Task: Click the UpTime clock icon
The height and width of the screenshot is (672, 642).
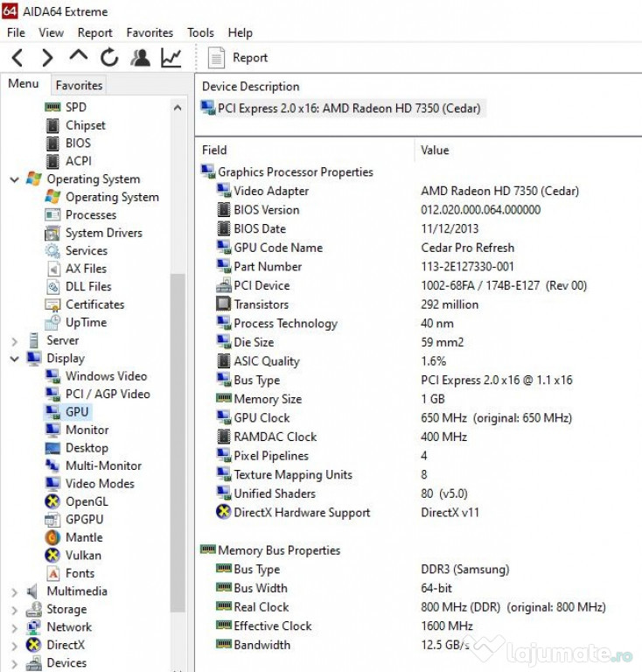Action: click(x=52, y=322)
